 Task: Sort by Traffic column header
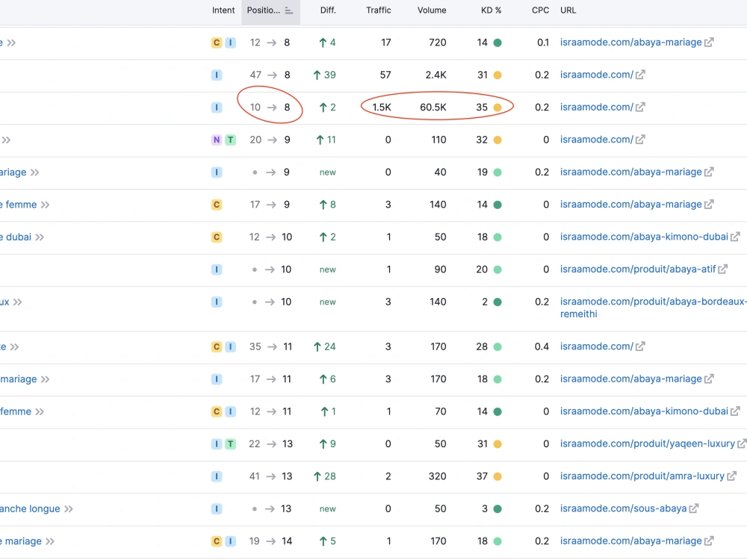(378, 10)
